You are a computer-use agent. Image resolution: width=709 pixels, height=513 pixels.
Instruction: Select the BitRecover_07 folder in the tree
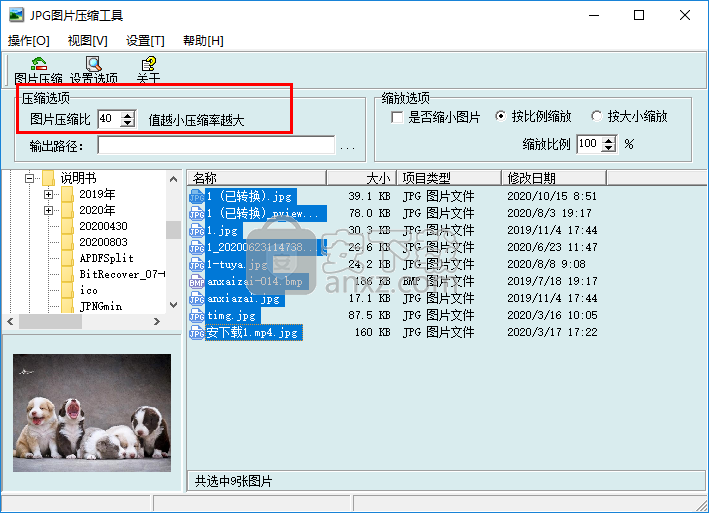[122, 274]
